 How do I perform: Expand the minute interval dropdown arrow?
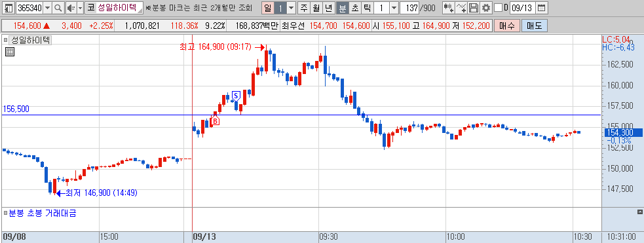tap(394, 7)
